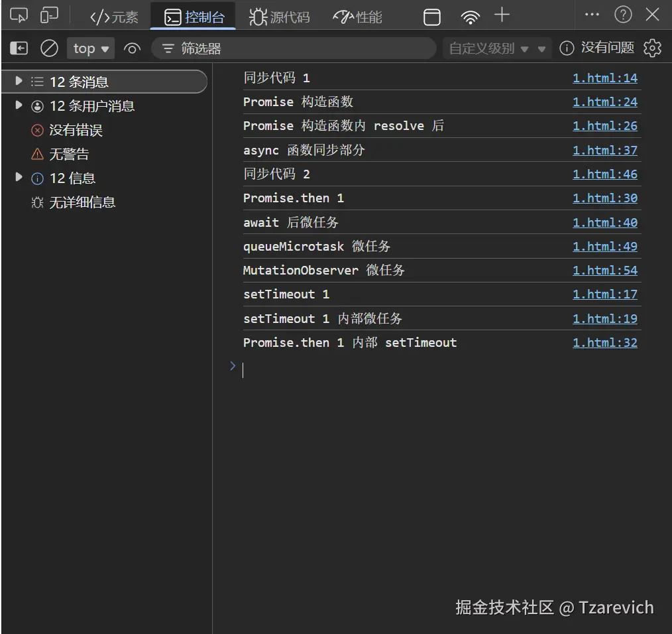
Task: Open the Network wifi icon tab
Action: pos(470,17)
